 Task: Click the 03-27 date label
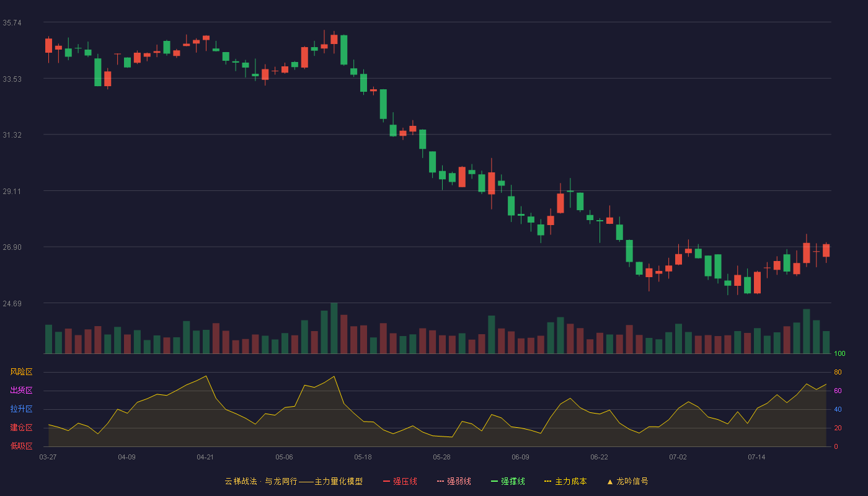(48, 457)
